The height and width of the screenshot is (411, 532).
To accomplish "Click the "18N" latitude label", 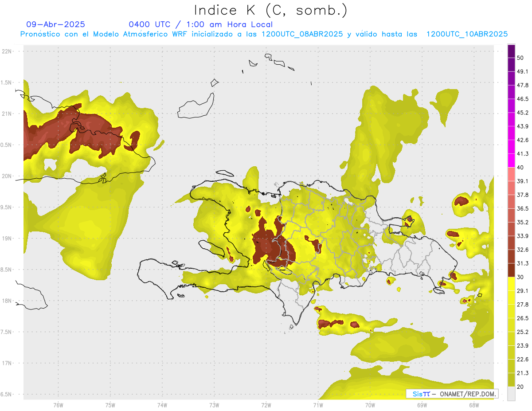I will point(8,301).
